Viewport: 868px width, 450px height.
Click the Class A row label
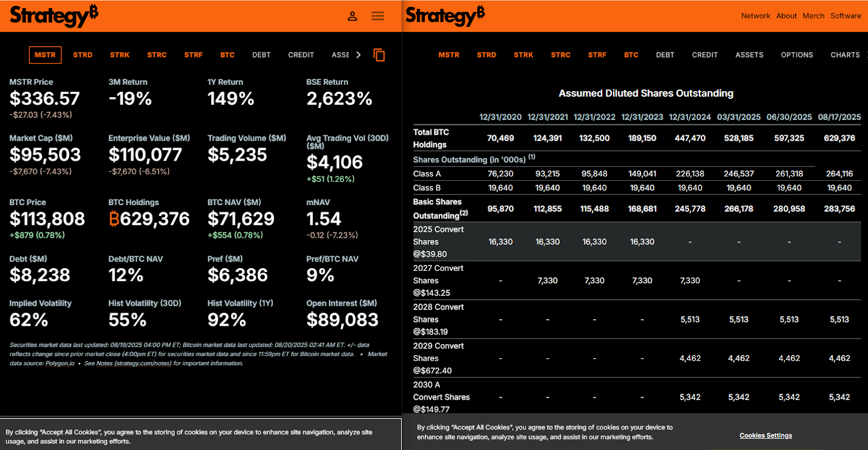click(x=427, y=174)
